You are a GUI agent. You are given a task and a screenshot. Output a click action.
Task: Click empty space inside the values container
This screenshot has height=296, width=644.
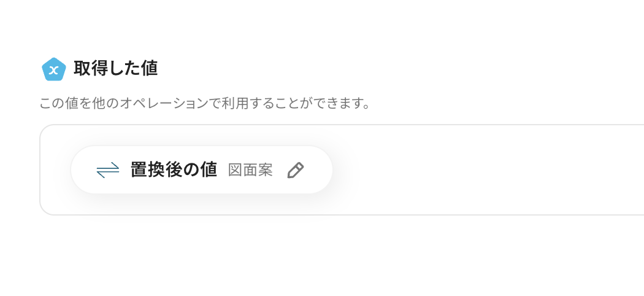click(x=478, y=170)
